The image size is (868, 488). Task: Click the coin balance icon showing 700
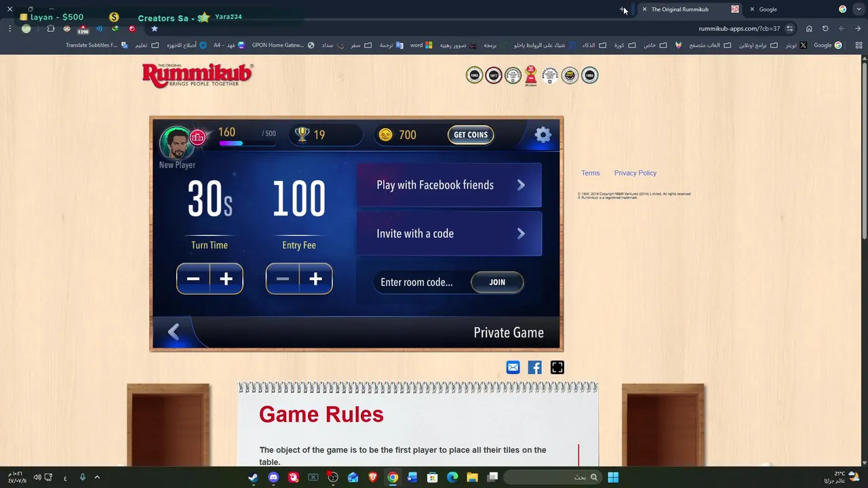(385, 135)
